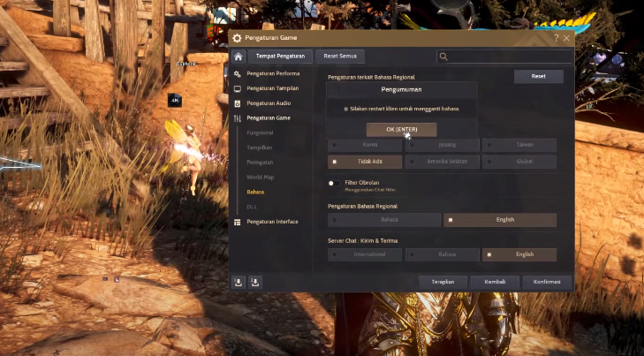Click the save preset 1 icon
Viewport: 644px width, 356px height.
[239, 282]
